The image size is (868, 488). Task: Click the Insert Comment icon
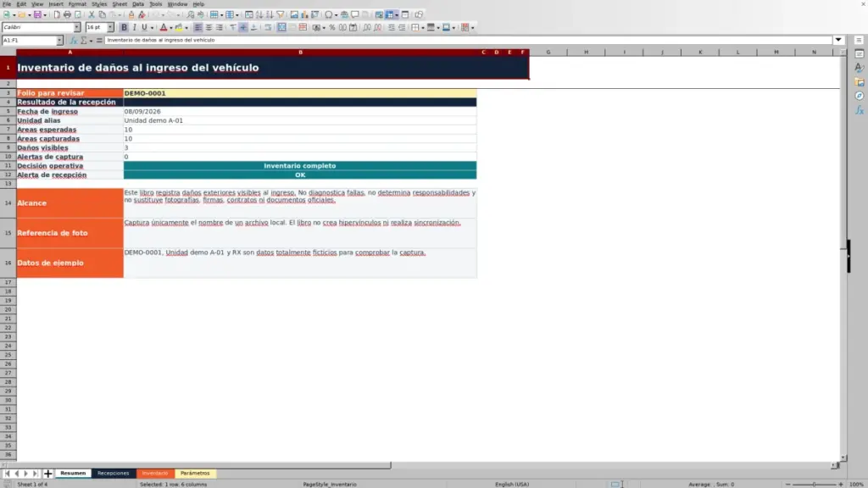tap(355, 14)
